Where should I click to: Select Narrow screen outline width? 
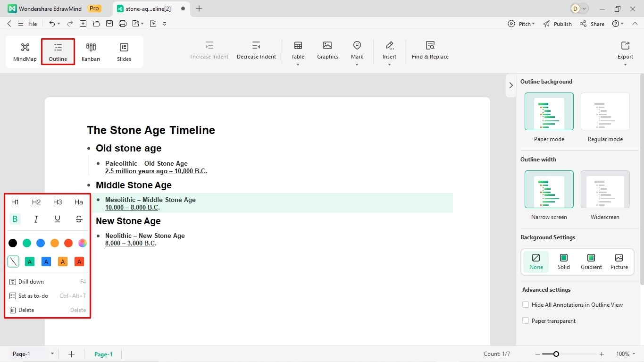(x=549, y=189)
